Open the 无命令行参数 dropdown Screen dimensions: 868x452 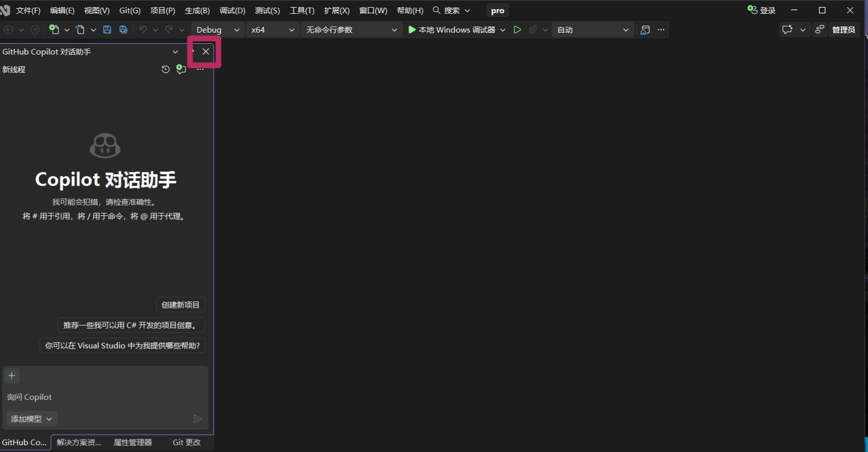coord(352,30)
